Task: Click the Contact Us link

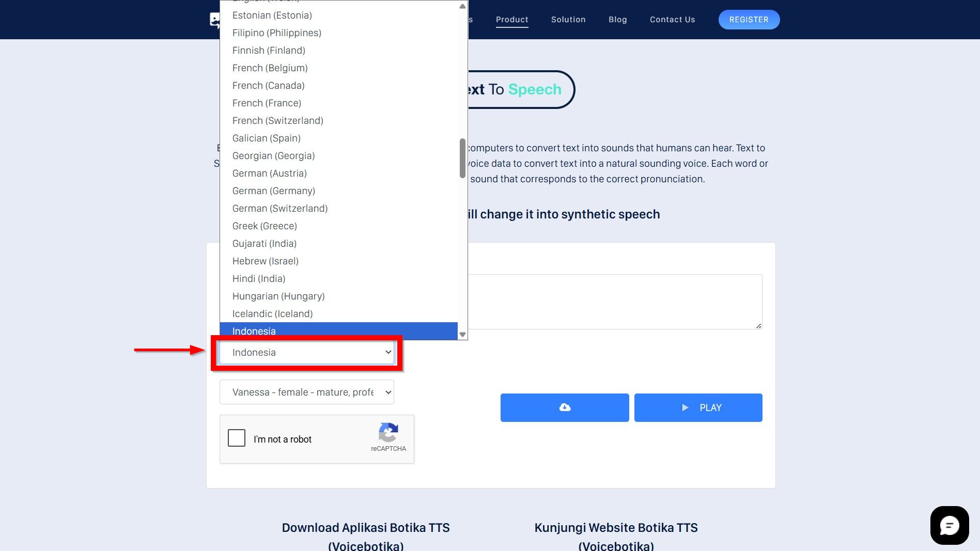Action: coord(673,20)
